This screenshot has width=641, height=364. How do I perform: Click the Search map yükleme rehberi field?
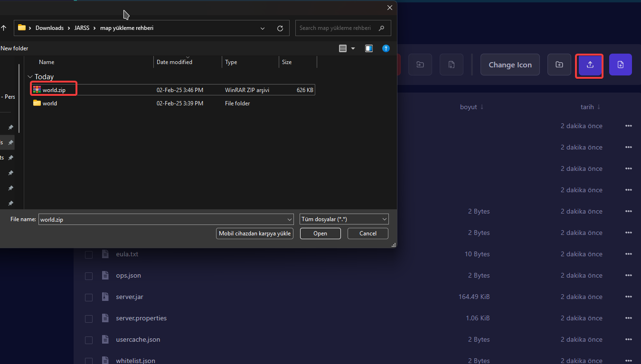pyautogui.click(x=335, y=28)
